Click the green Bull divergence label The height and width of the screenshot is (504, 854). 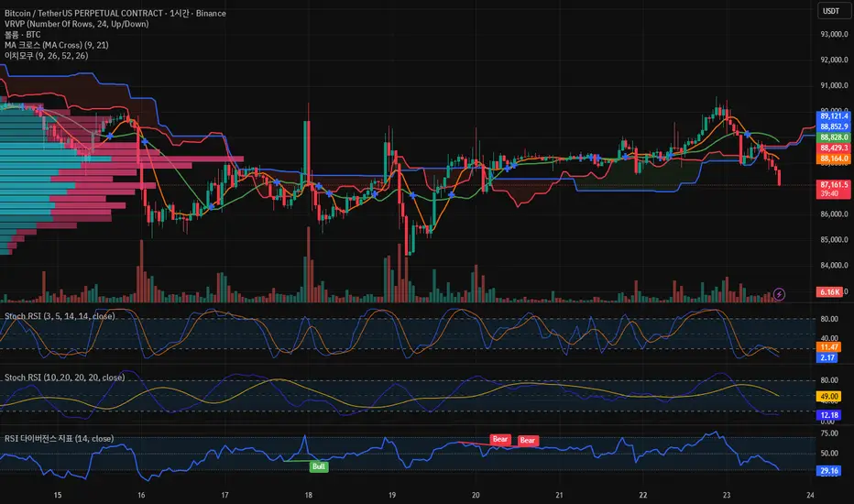point(319,466)
